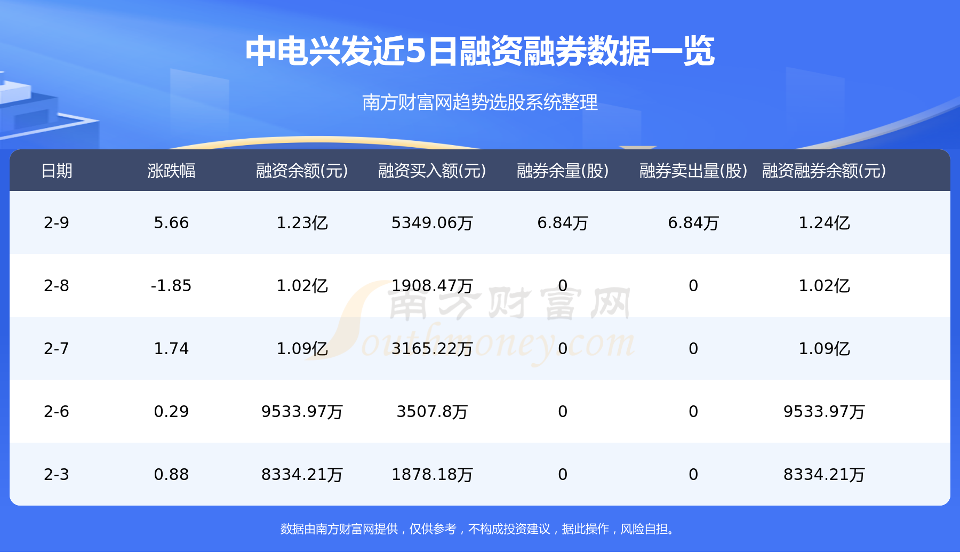This screenshot has width=960, height=560.
Task: Click the -1.85 change value
Action: [x=171, y=285]
